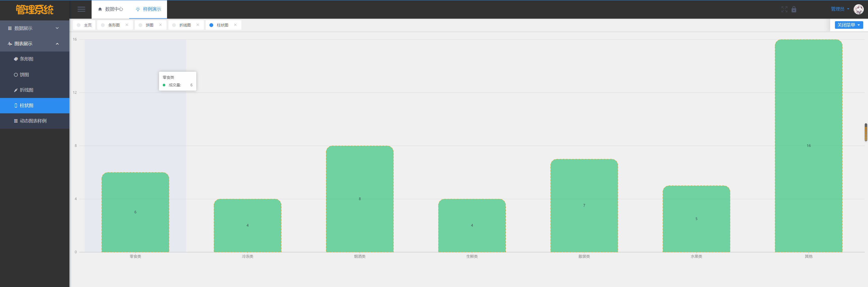
Task: Click the fullscreen toggle icon
Action: (x=784, y=9)
